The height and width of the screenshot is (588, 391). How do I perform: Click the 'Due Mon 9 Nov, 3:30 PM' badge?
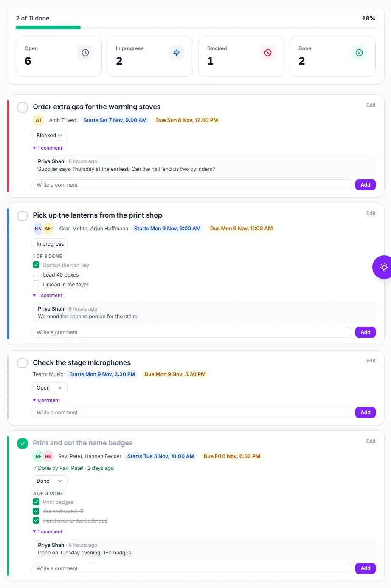175,374
